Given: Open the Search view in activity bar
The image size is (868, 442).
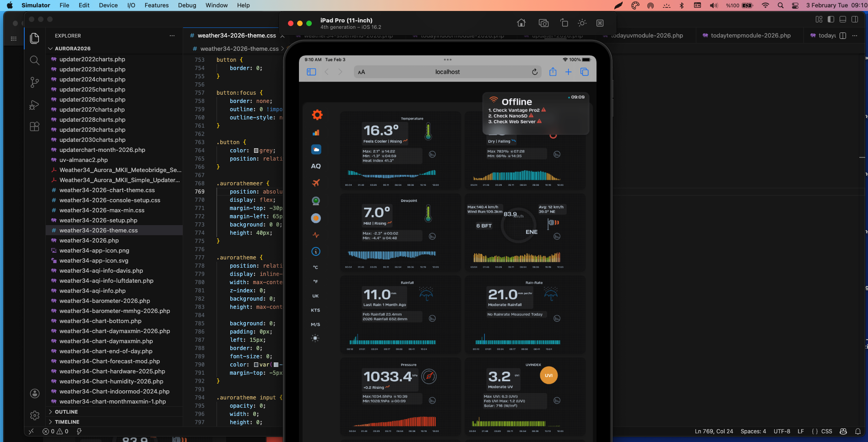Looking at the screenshot, I should point(34,60).
